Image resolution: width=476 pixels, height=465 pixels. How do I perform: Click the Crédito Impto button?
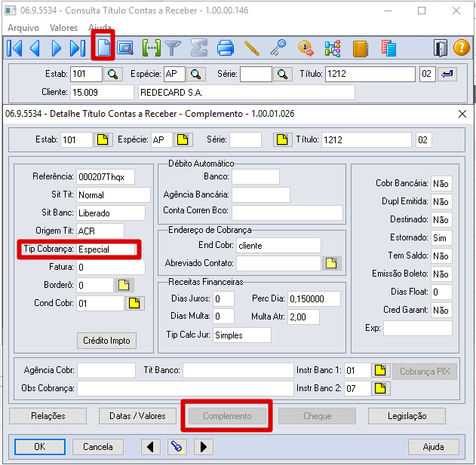point(106,341)
